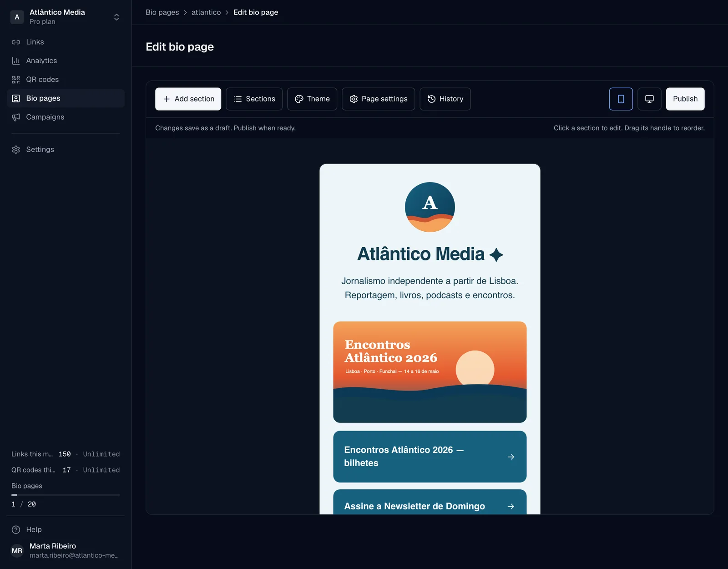Click the Settings gear icon in sidebar
Image resolution: width=728 pixels, height=569 pixels.
click(x=16, y=150)
